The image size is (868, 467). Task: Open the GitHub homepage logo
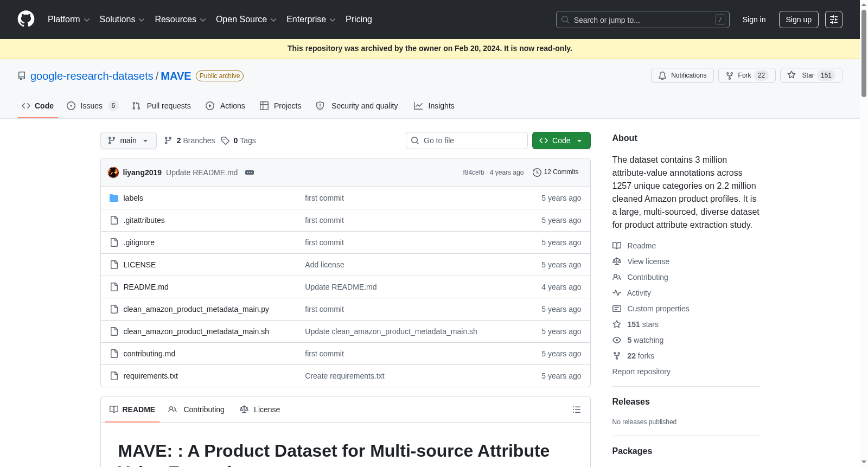pyautogui.click(x=26, y=19)
